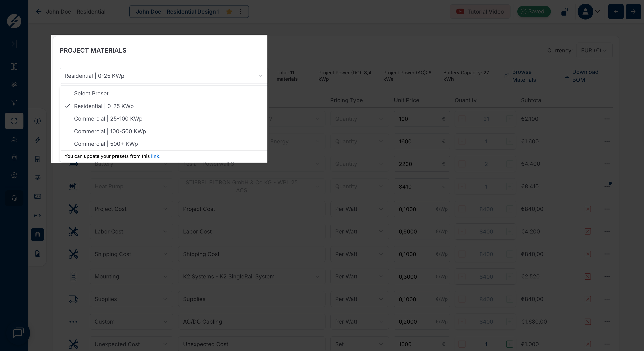Follow the presets update link
Viewport: 644px width, 351px height.
[x=155, y=156]
